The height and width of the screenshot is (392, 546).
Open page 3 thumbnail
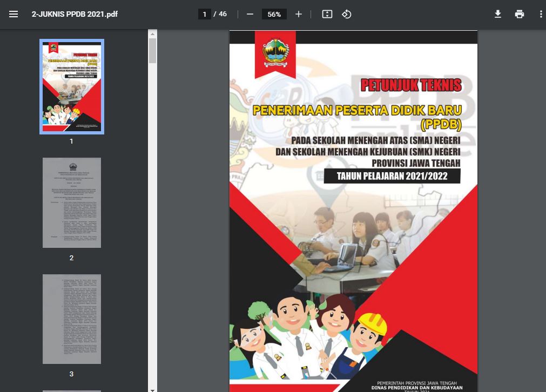[x=72, y=319]
